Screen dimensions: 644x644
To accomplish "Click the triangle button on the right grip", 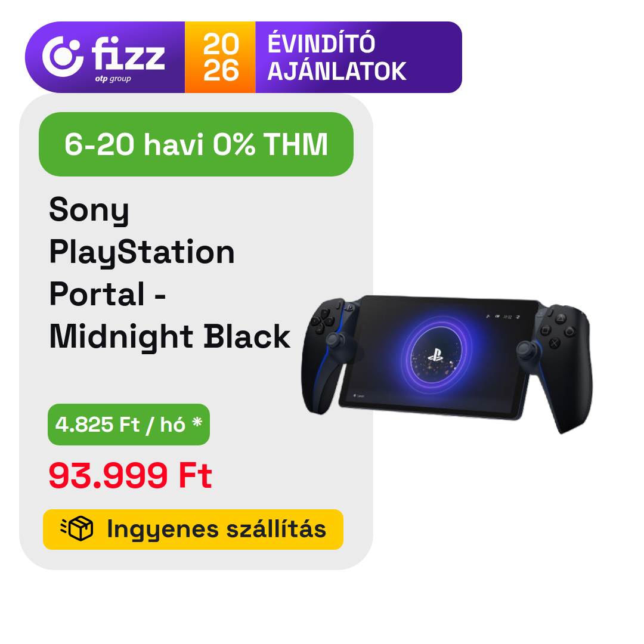I will pos(560,318).
